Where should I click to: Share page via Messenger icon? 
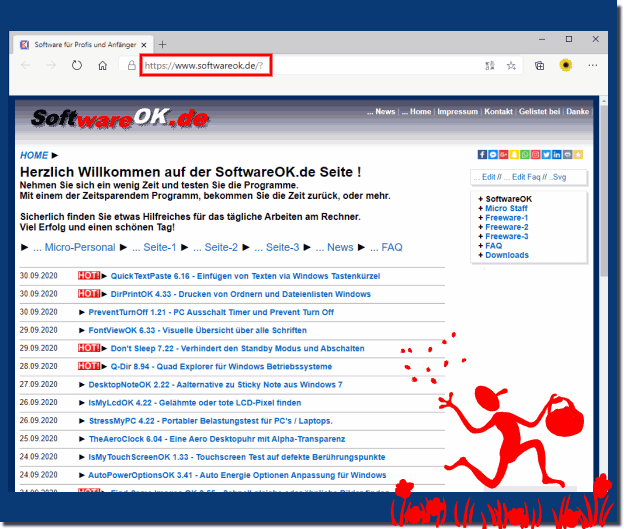(x=493, y=155)
